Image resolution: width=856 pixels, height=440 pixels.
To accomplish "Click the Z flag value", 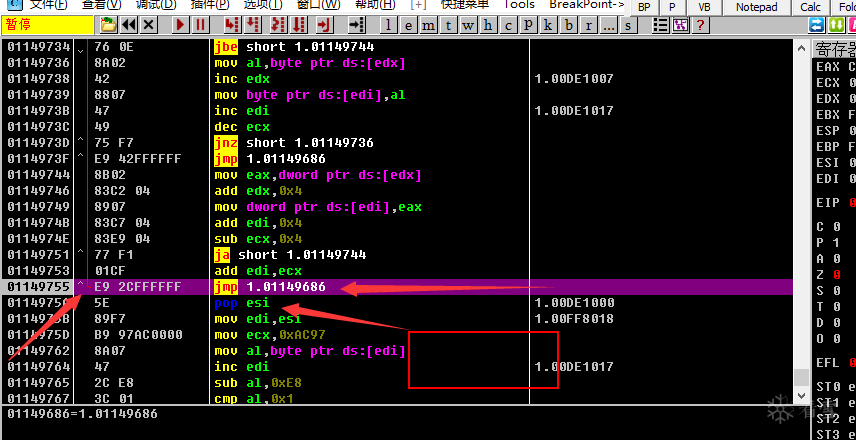I will (837, 274).
